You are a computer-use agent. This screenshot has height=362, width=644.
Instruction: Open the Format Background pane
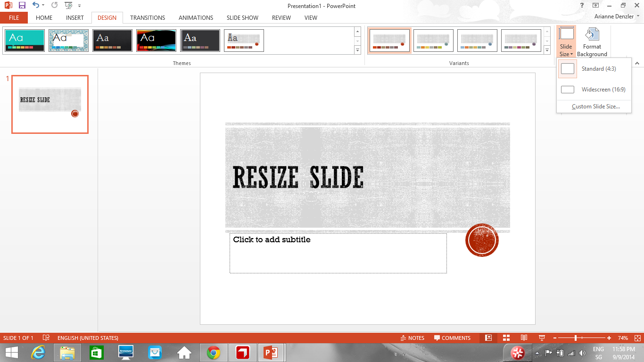pyautogui.click(x=592, y=42)
